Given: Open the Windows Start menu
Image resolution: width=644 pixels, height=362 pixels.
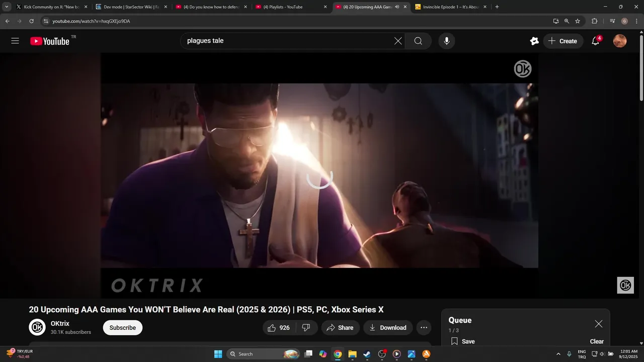Looking at the screenshot, I should tap(218, 354).
